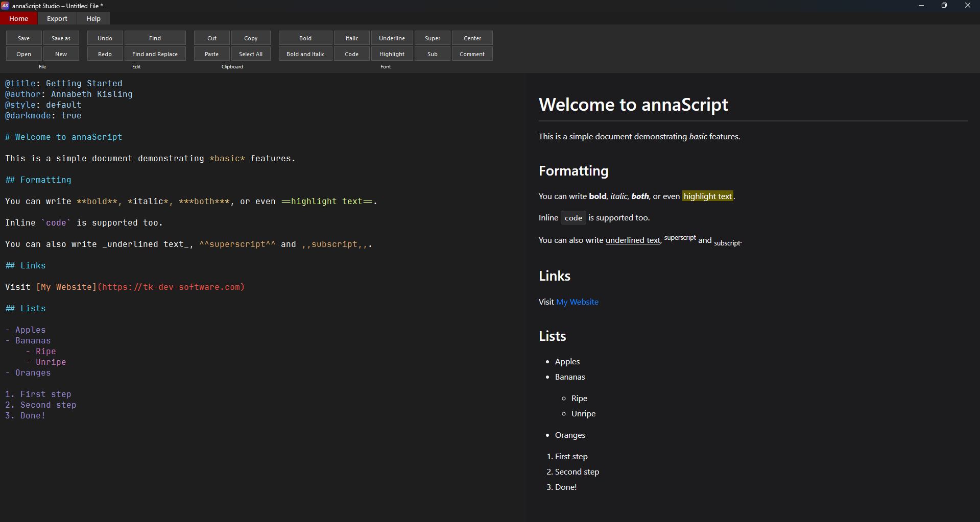Redo the last action
The height and width of the screenshot is (522, 980).
pyautogui.click(x=105, y=54)
